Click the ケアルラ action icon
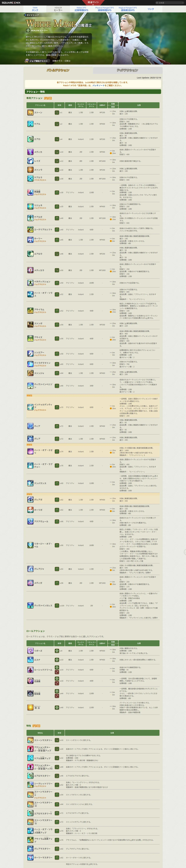Image resolution: width=186 pixels, height=868 pixels. [30, 179]
